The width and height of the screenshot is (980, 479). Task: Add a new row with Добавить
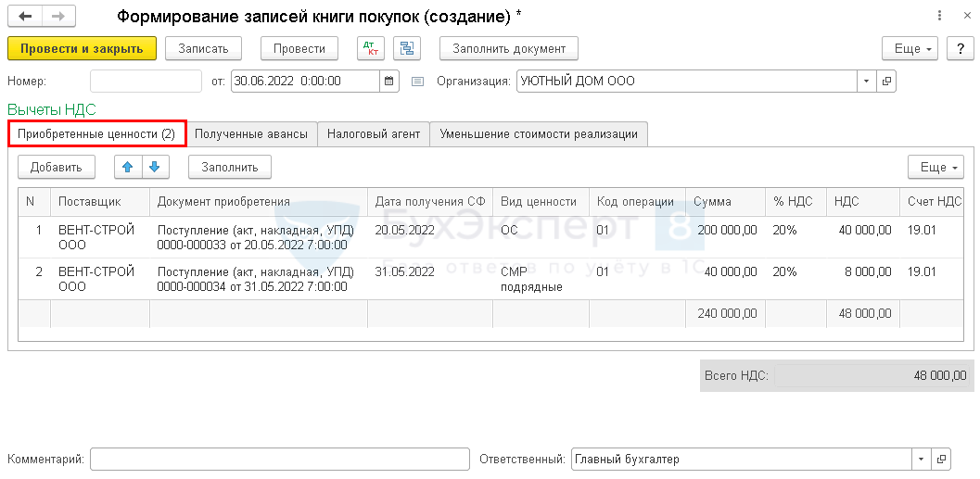57,167
